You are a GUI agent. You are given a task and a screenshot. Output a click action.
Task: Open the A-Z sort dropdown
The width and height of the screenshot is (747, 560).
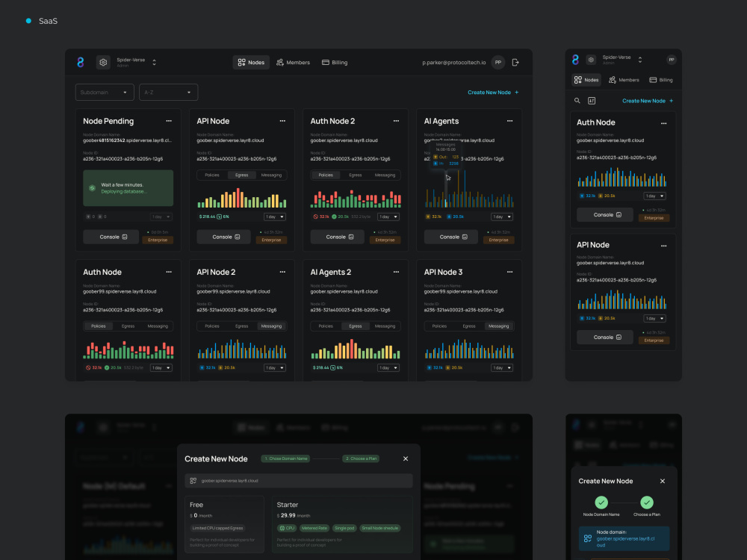tap(168, 93)
